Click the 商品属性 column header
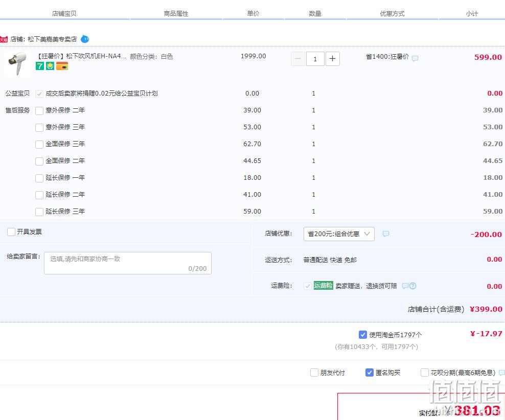This screenshot has height=420, width=505. click(x=176, y=13)
